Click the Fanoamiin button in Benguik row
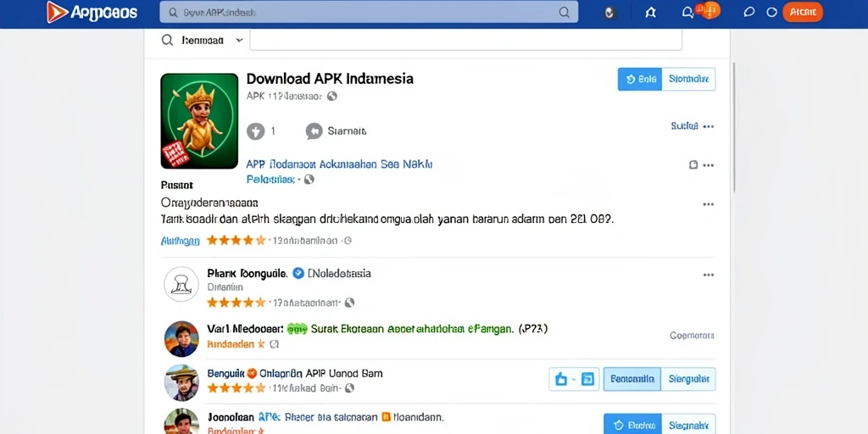 tap(632, 379)
